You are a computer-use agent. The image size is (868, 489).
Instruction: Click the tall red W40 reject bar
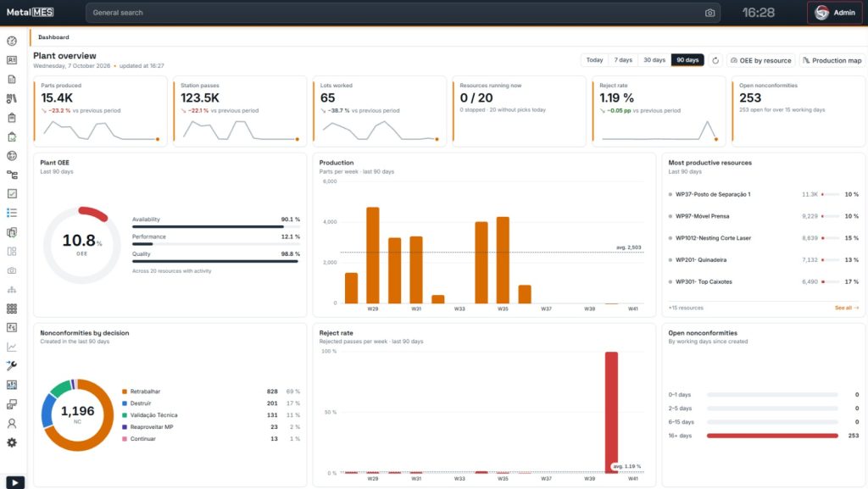point(611,412)
